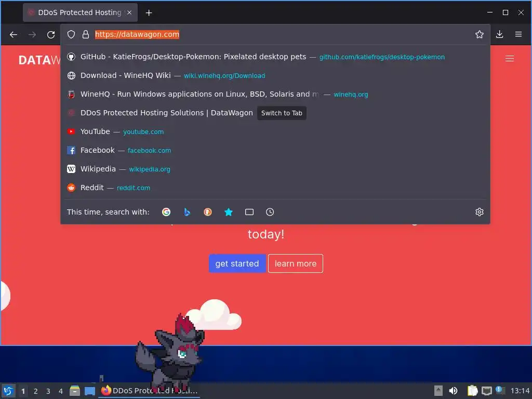Go back to the previous page

pyautogui.click(x=13, y=35)
